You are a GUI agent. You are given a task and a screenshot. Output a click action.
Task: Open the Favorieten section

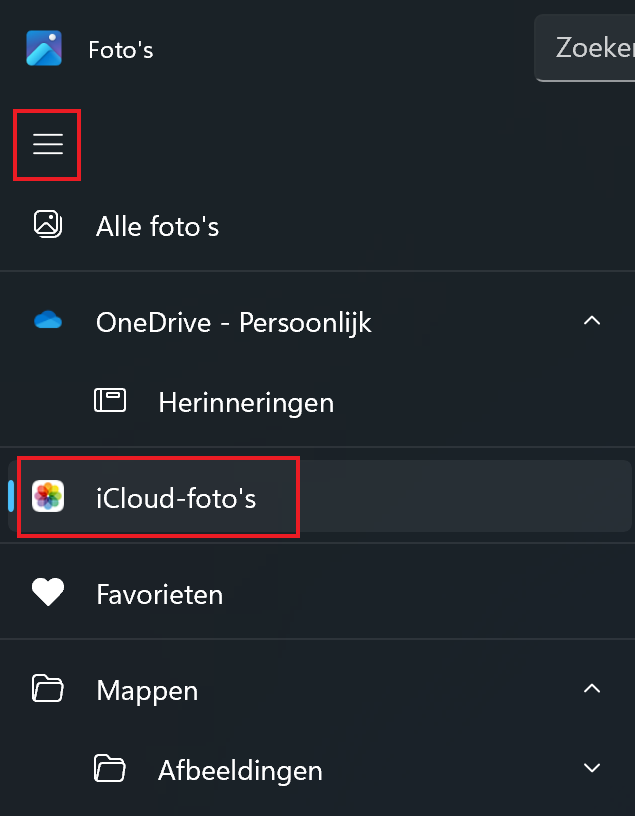point(159,592)
